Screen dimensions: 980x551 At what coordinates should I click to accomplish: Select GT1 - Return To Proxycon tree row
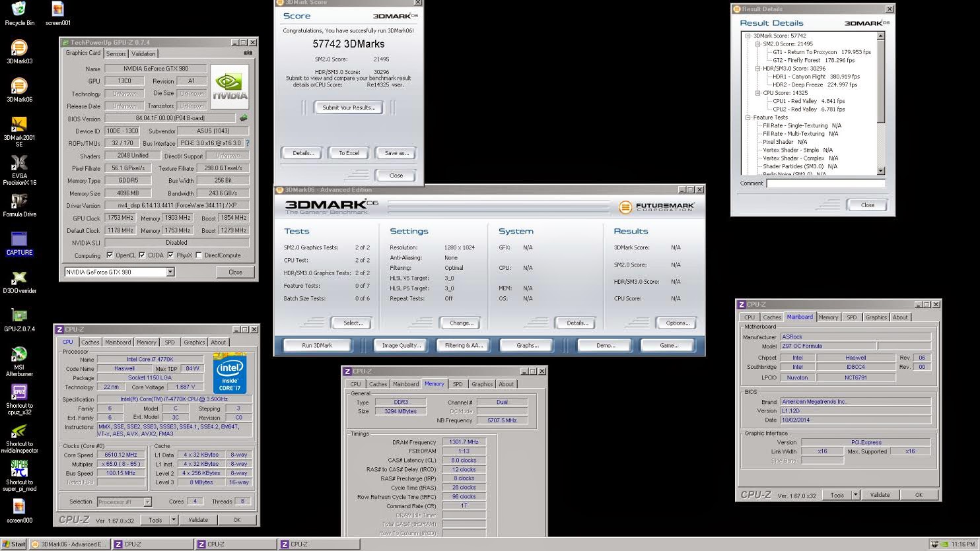pyautogui.click(x=822, y=52)
